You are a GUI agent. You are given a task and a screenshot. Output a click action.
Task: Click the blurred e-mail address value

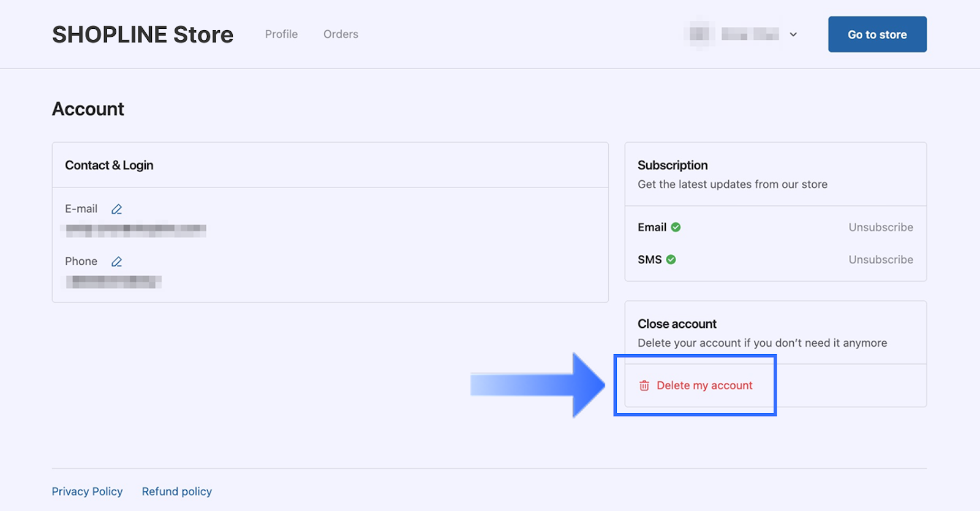click(x=136, y=230)
